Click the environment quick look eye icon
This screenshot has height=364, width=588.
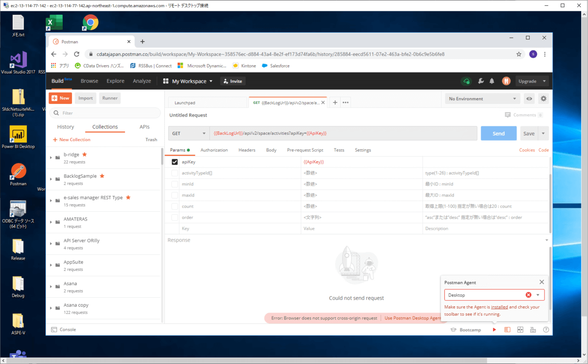click(x=529, y=99)
